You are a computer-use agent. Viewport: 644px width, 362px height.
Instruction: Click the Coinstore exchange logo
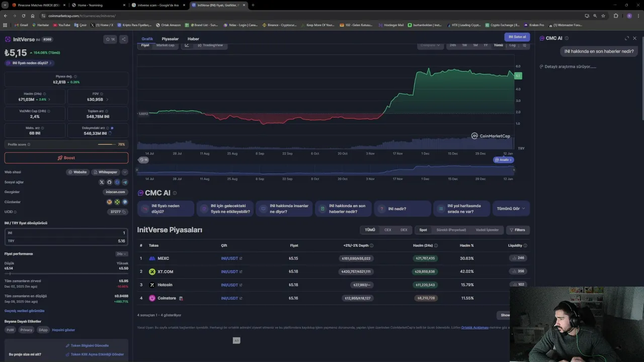152,298
